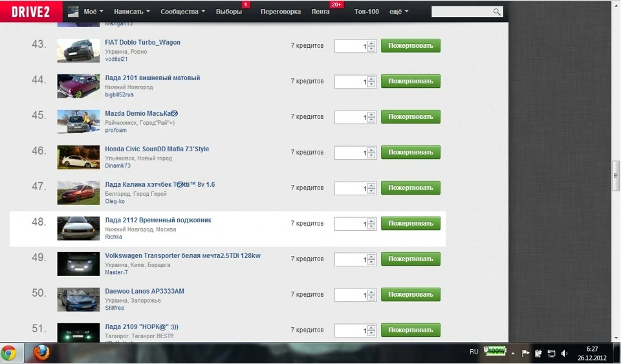This screenshot has width=621, height=364.
Task: Click Пожертвовать for Лада 2112
Action: [411, 224]
